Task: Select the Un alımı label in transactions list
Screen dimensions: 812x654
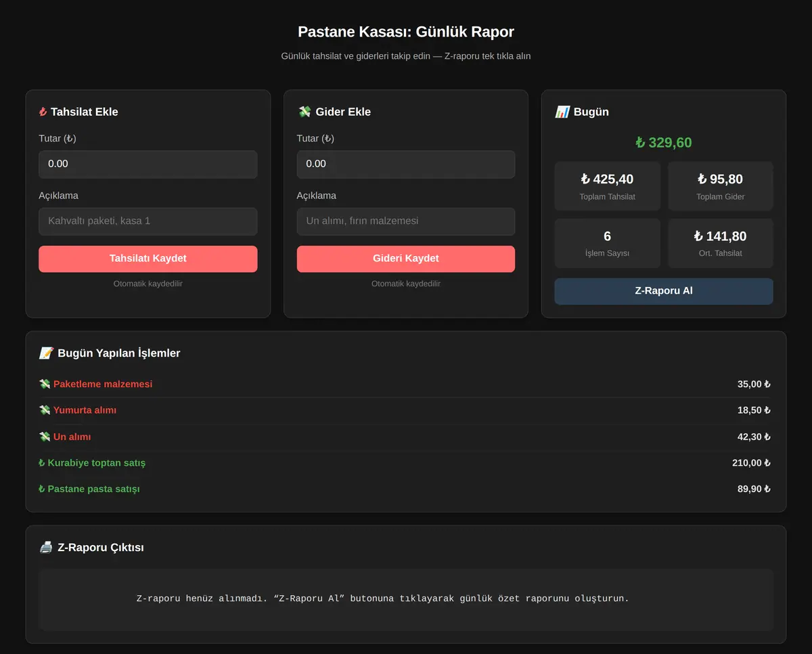Action: click(x=72, y=437)
